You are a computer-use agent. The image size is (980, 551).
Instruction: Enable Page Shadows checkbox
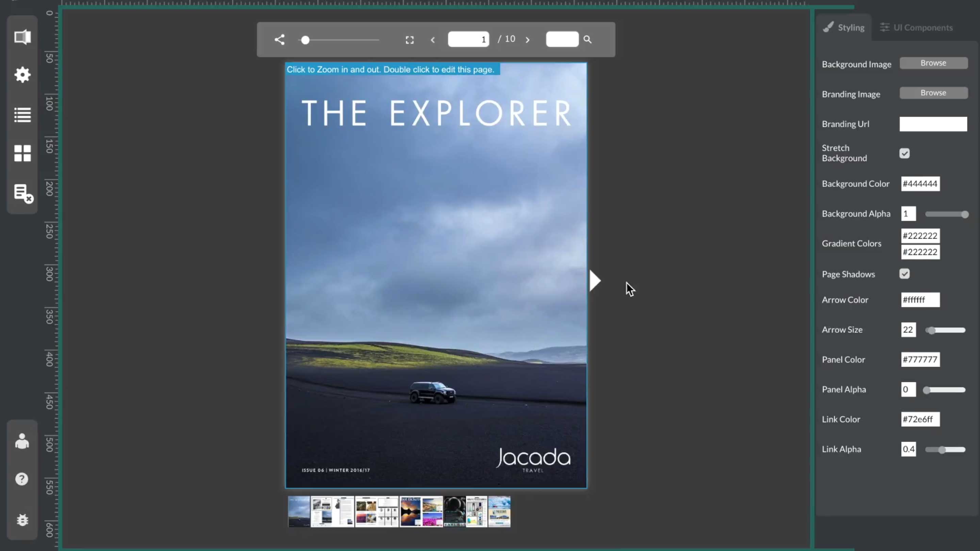[904, 273]
